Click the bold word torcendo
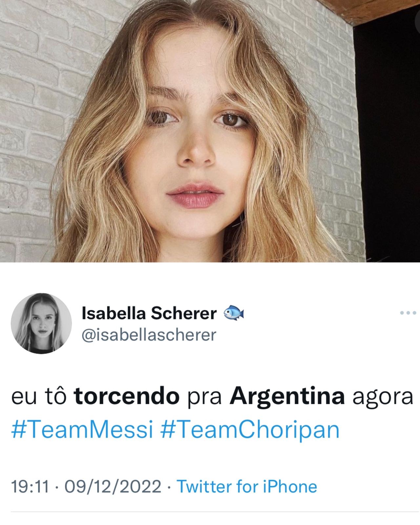The image size is (420, 525). tap(127, 397)
